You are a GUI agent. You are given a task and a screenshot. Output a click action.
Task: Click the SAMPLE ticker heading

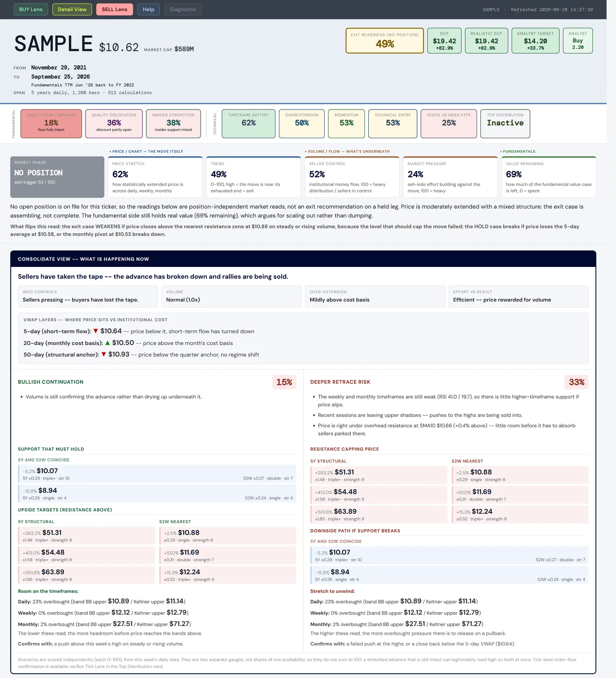[53, 44]
